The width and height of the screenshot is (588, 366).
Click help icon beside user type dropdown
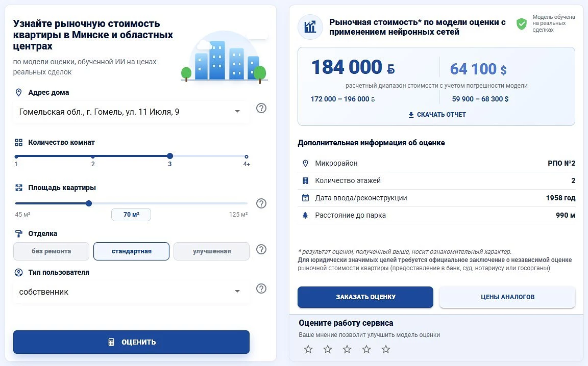(261, 289)
